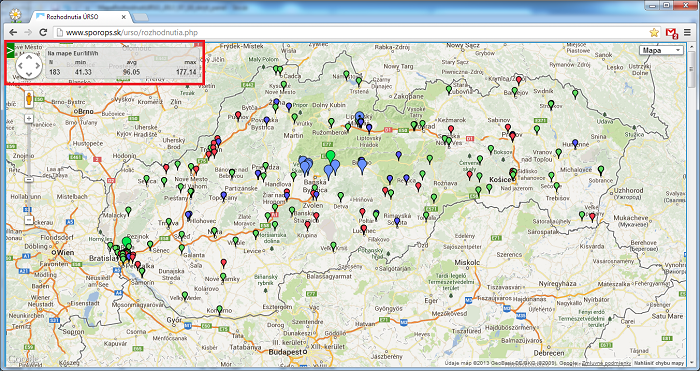Click the zoom slider handle
Image resolution: width=700 pixels, height=371 pixels.
[29, 179]
